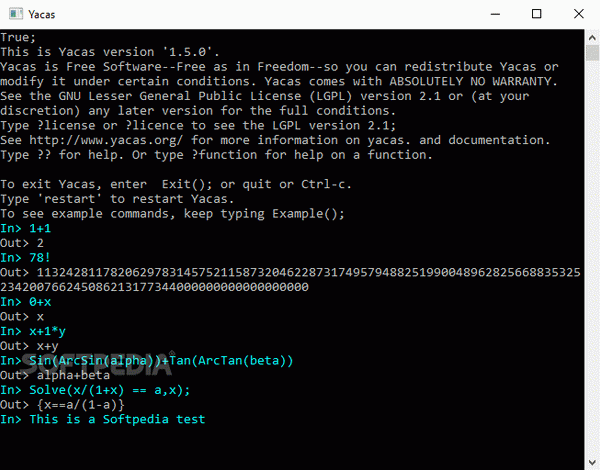Click the scrollbar down arrow
The height and width of the screenshot is (470, 600).
pos(592,462)
